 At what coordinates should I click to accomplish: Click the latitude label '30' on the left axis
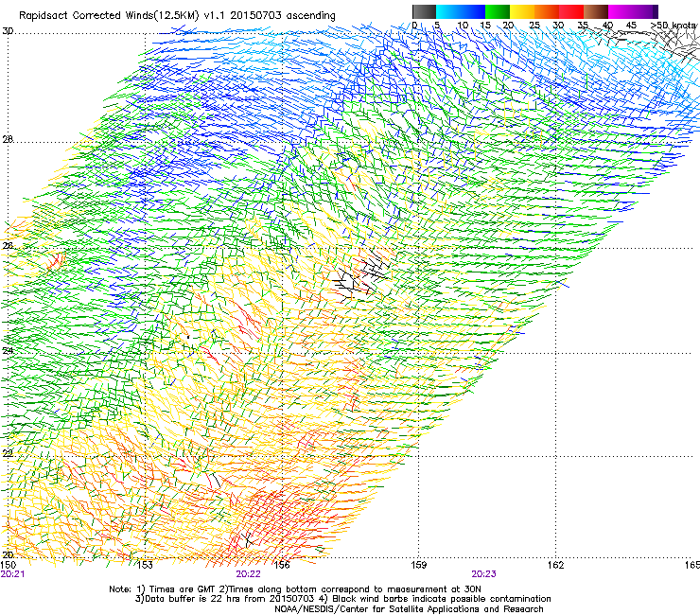coord(8,31)
